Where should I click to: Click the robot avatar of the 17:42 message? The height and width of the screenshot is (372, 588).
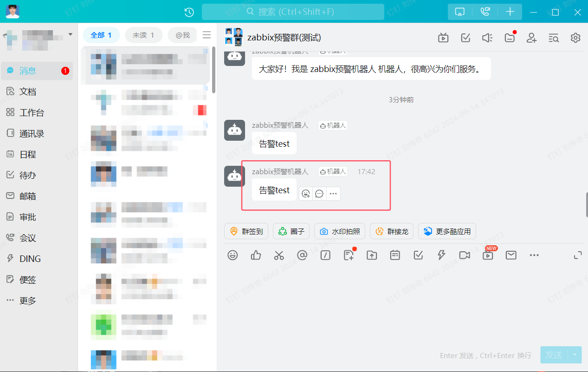[234, 176]
